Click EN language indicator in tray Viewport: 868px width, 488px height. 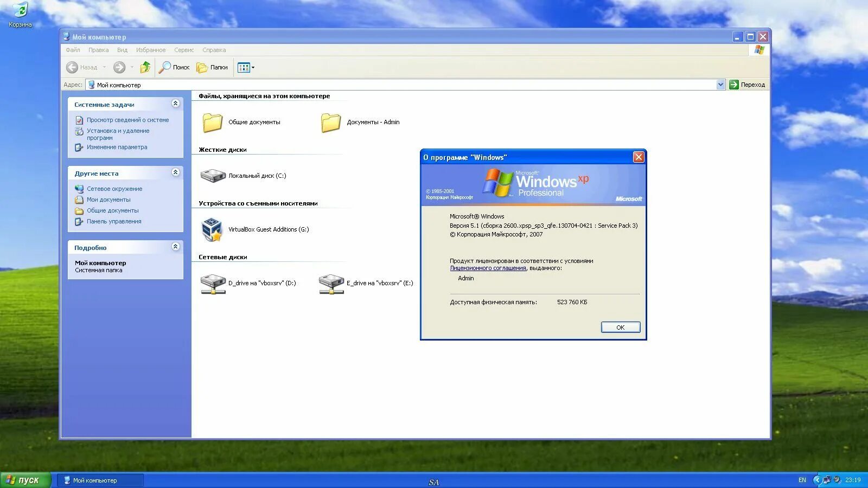(802, 480)
